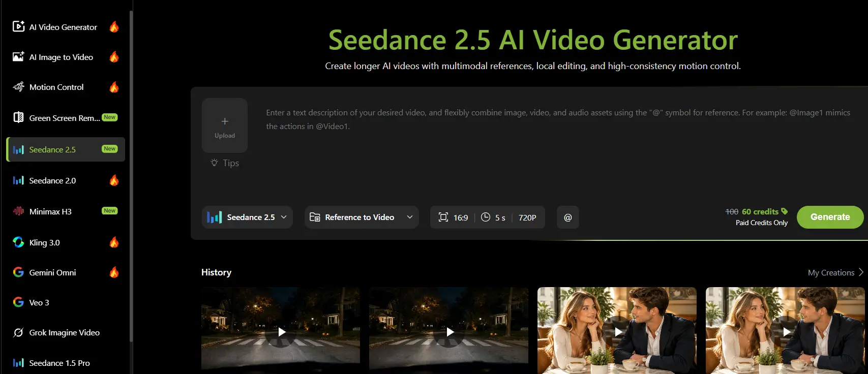Click the @ reference button
868x374 pixels.
click(x=568, y=217)
